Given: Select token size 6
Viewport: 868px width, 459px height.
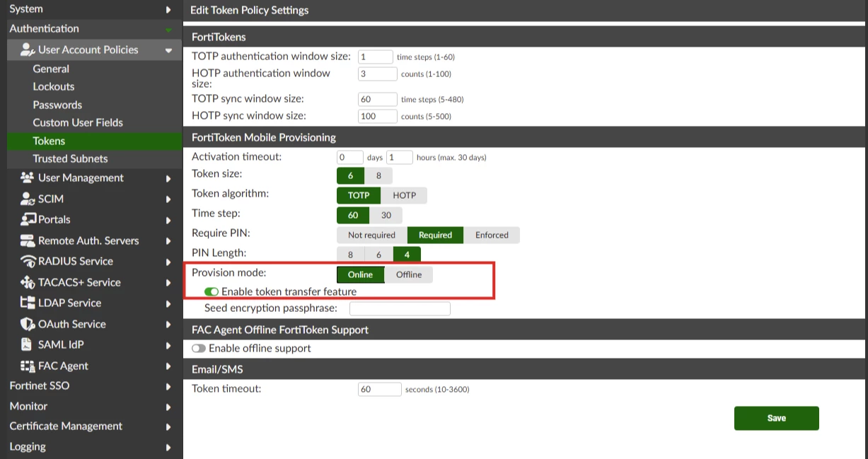Looking at the screenshot, I should click(x=350, y=175).
